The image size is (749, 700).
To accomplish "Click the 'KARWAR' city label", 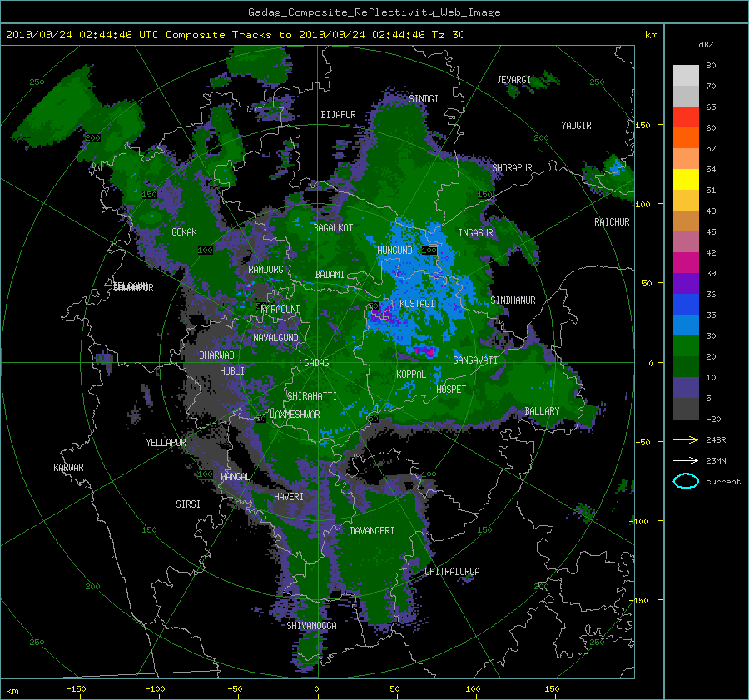I will coord(68,468).
